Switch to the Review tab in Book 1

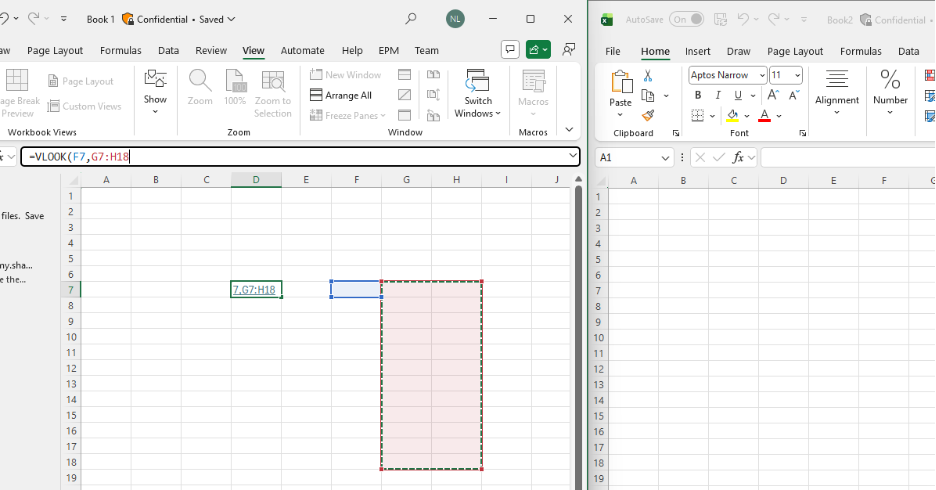pos(211,51)
